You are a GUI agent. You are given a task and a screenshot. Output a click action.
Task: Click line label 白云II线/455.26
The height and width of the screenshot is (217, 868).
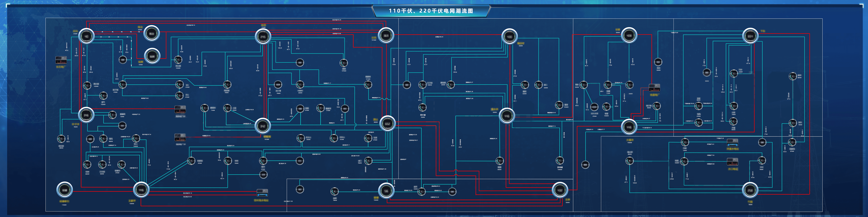(x=337, y=20)
